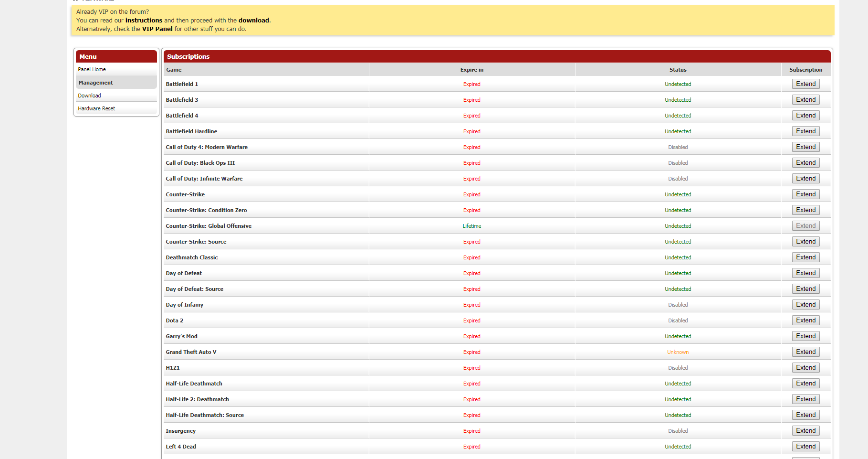Click the Status column header
This screenshot has width=868, height=459.
tap(678, 70)
